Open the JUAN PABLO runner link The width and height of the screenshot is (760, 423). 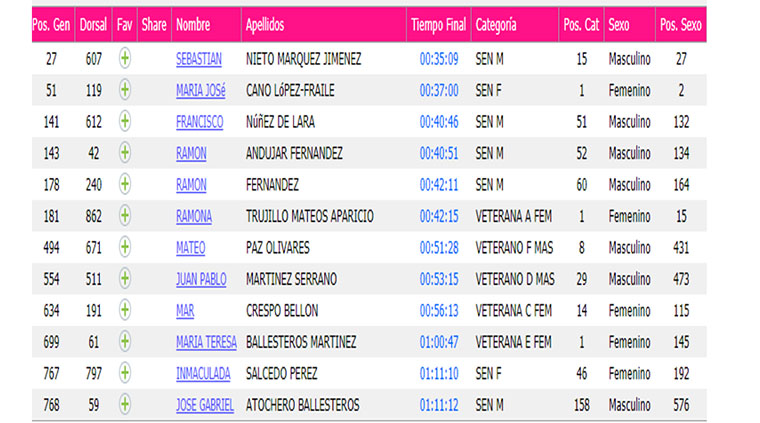[x=201, y=280]
